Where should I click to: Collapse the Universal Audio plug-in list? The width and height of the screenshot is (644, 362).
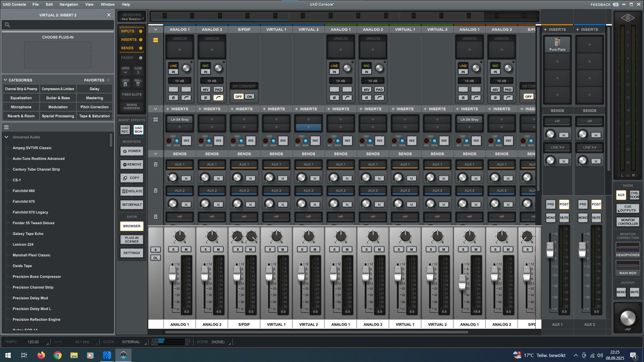6,137
